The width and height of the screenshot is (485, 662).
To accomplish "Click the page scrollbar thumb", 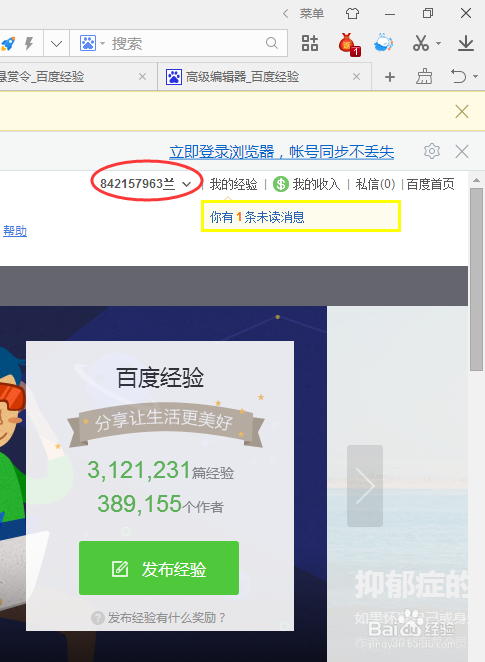I will pyautogui.click(x=476, y=279).
